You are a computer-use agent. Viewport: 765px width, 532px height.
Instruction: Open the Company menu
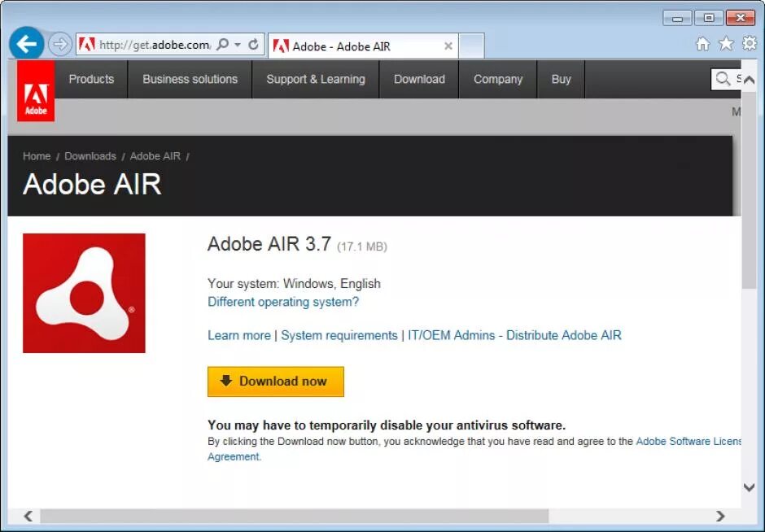point(497,79)
